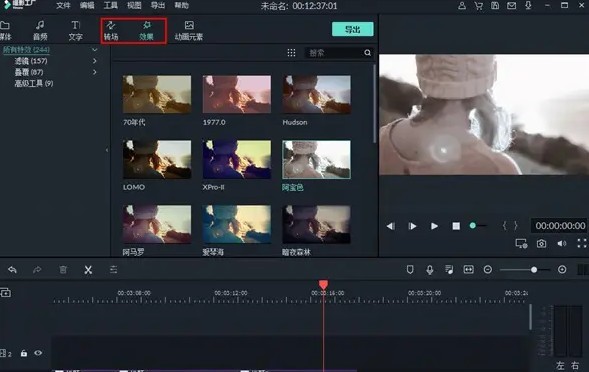589x372 pixels.
Task: Click the timeline zoom slider handle
Action: (534, 270)
